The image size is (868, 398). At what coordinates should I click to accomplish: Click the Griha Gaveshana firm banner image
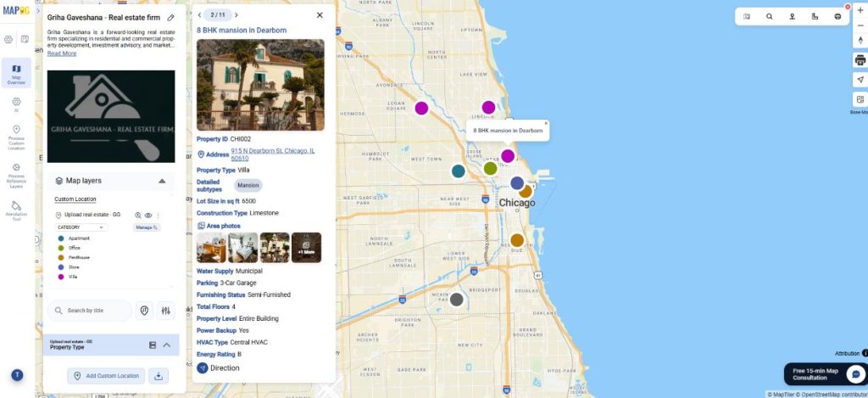tap(111, 116)
